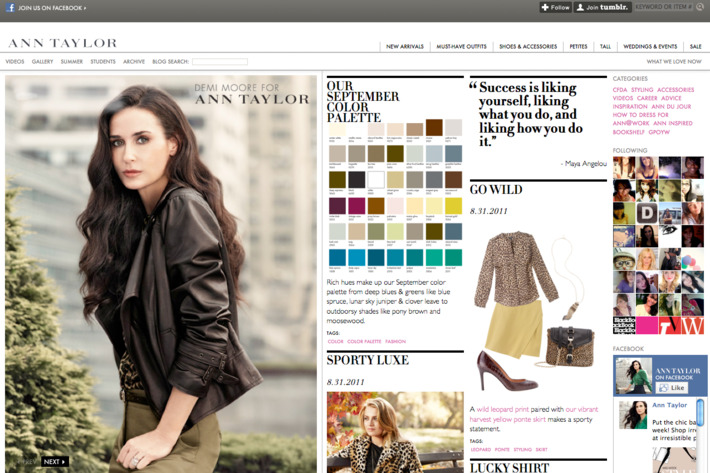Go to Gallery blog section
710x473 pixels.
(x=42, y=62)
